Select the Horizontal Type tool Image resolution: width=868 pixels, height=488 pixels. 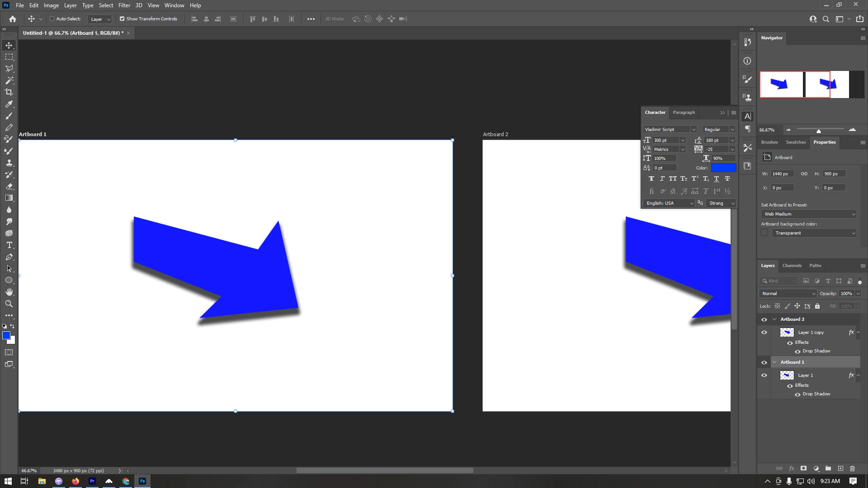(9, 245)
